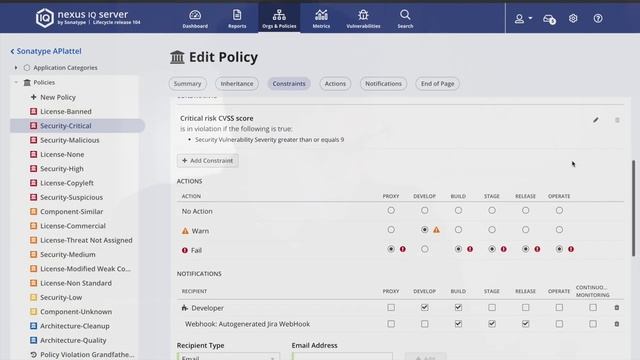Viewport: 640px width, 360px height.
Task: Jump to the Notifications section tab
Action: pyautogui.click(x=383, y=84)
